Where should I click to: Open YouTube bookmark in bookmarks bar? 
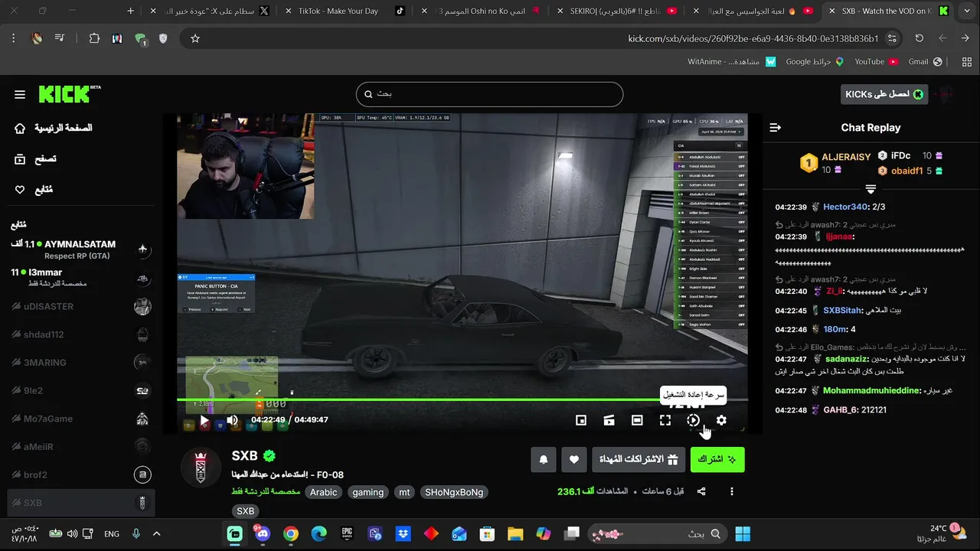(x=876, y=61)
